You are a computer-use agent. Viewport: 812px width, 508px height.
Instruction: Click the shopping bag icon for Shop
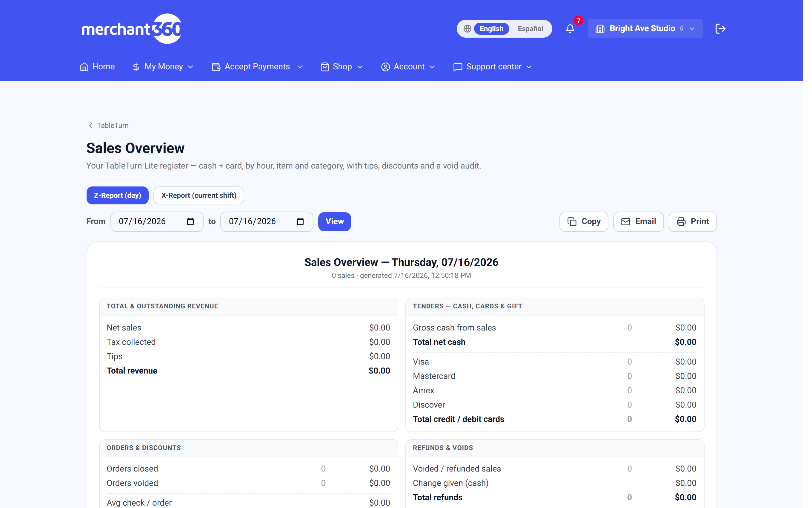(x=325, y=67)
